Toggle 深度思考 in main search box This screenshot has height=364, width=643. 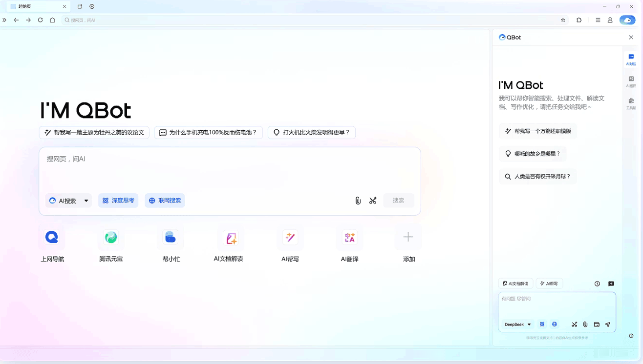click(x=118, y=201)
